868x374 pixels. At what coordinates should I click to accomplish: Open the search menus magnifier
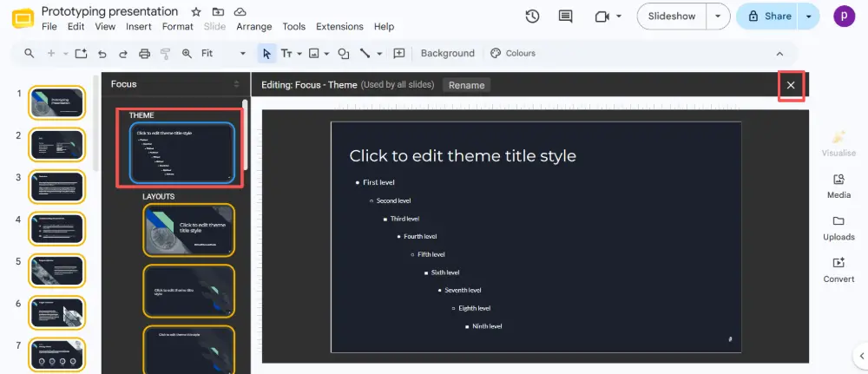[x=30, y=53]
